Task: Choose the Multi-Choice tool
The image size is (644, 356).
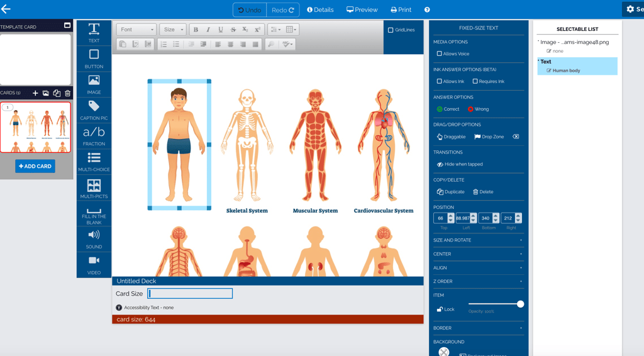Action: coord(94,162)
